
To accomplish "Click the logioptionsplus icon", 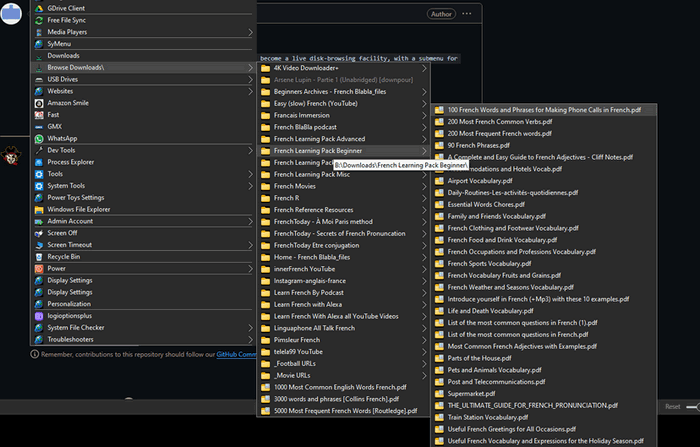I will [37, 316].
